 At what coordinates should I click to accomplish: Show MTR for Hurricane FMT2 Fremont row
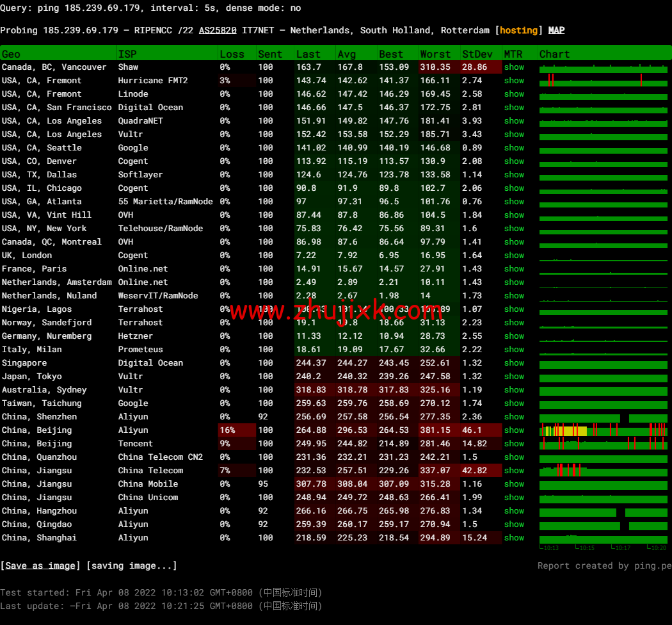tap(513, 81)
